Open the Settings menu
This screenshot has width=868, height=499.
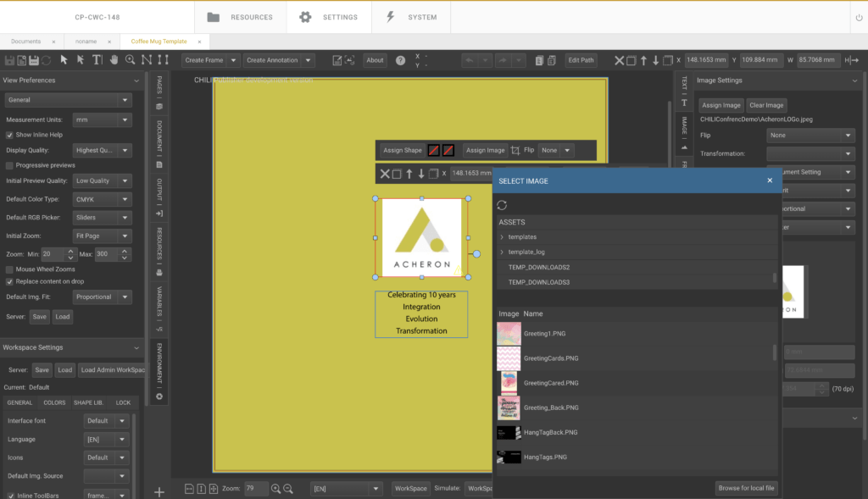pyautogui.click(x=329, y=17)
